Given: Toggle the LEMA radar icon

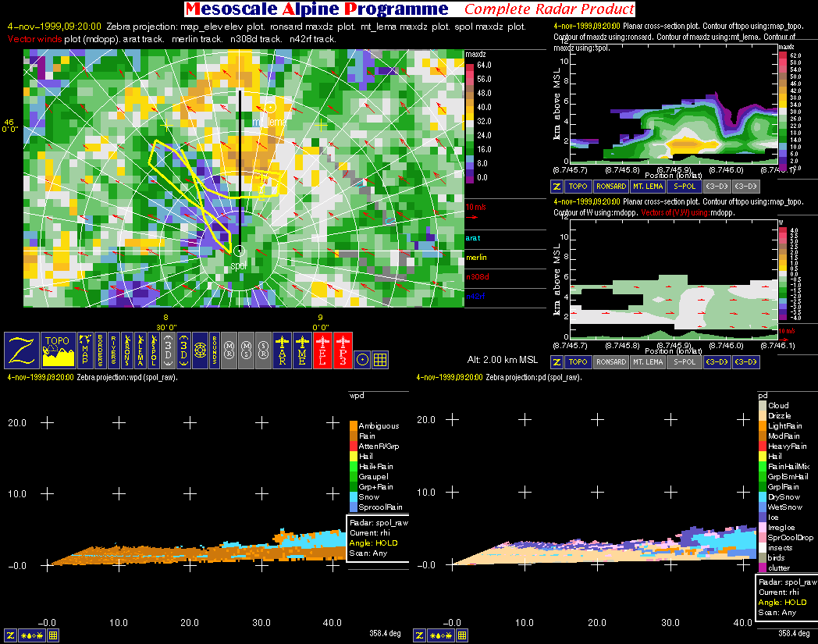Looking at the screenshot, I should (x=140, y=350).
